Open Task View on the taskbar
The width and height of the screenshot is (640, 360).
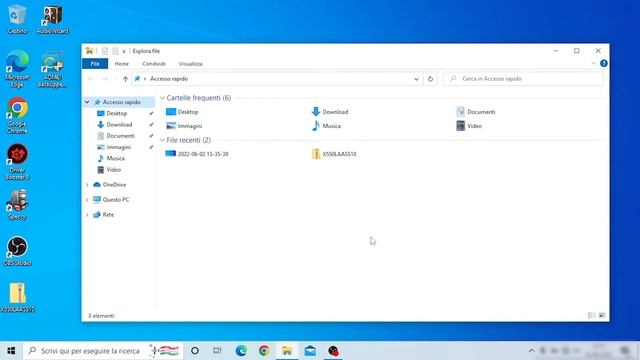point(217,351)
